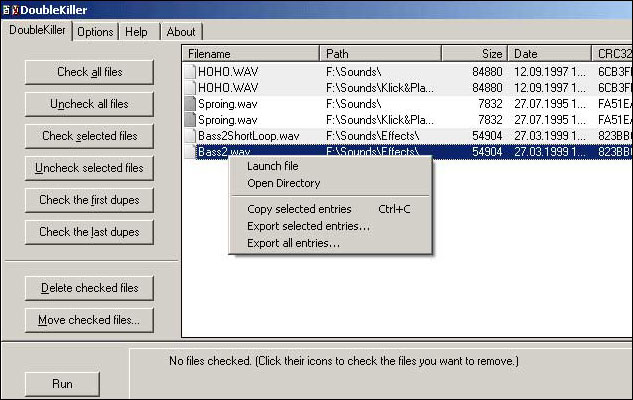This screenshot has width=633, height=400.
Task: Select Export all entries... menu option
Action: [293, 243]
